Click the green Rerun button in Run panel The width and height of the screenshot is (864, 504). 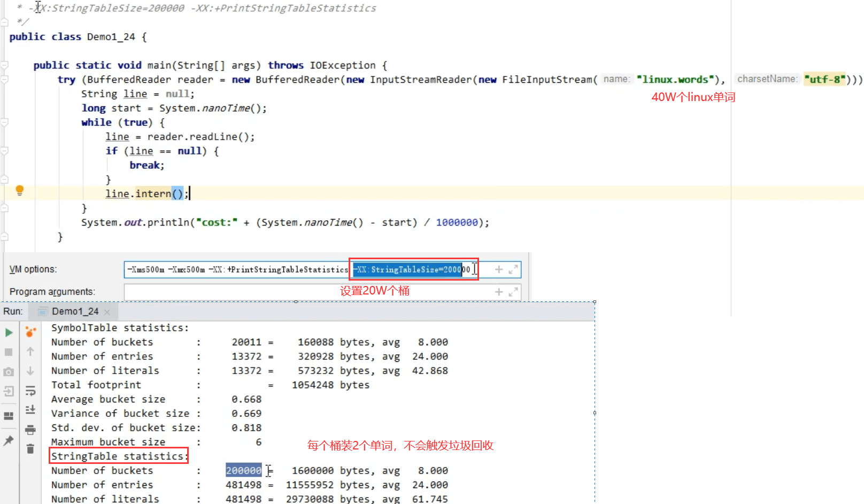pos(9,332)
